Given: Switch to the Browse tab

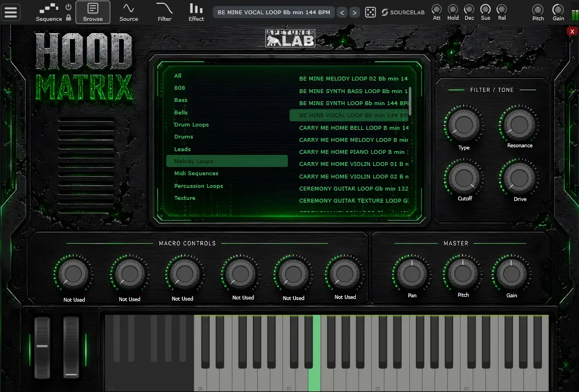Looking at the screenshot, I should click(x=92, y=12).
